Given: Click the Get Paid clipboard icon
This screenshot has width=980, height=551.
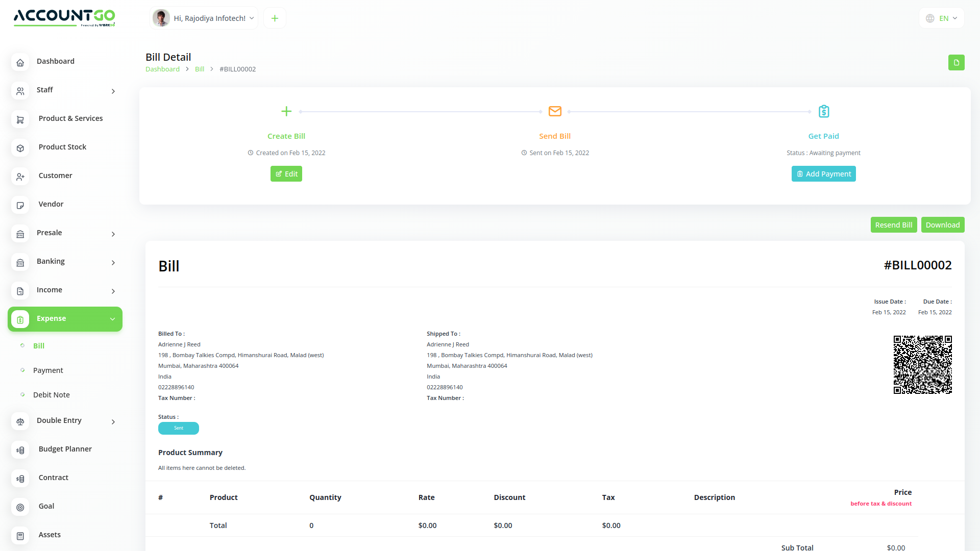Looking at the screenshot, I should pyautogui.click(x=823, y=111).
